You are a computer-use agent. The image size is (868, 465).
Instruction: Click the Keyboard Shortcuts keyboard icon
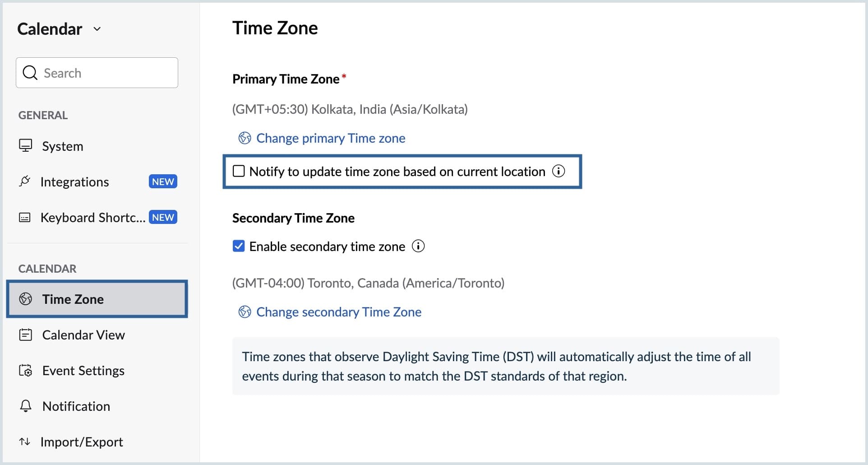point(25,218)
